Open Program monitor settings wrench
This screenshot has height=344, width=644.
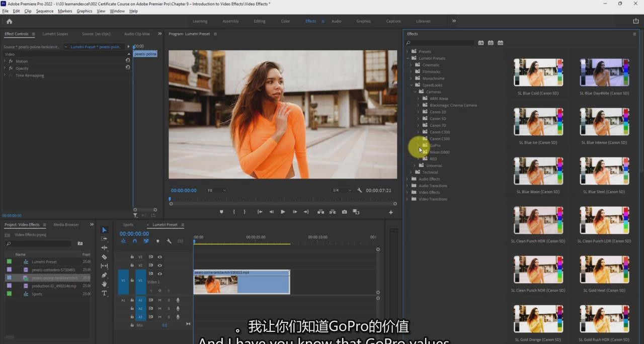[360, 191]
